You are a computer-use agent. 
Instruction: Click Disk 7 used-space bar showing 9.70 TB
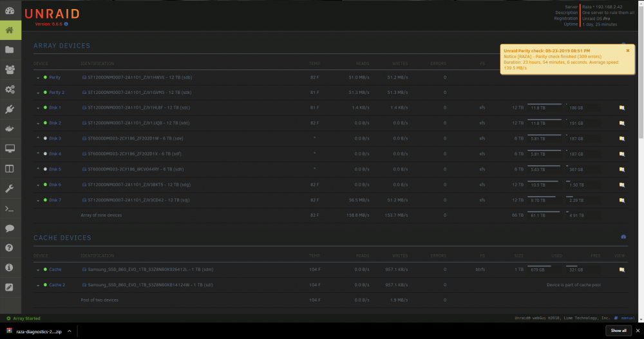point(545,200)
